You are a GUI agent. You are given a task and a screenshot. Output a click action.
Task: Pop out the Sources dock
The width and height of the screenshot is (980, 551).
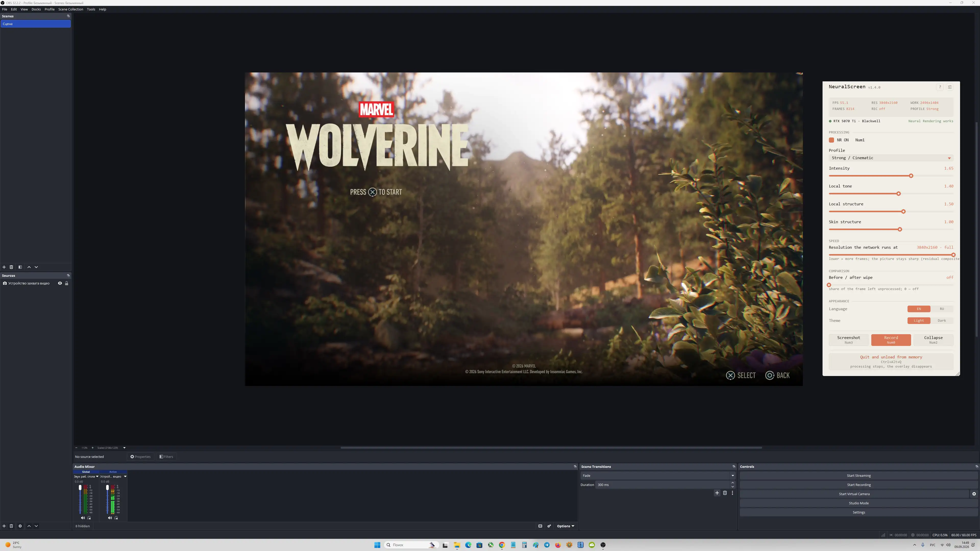coord(68,275)
